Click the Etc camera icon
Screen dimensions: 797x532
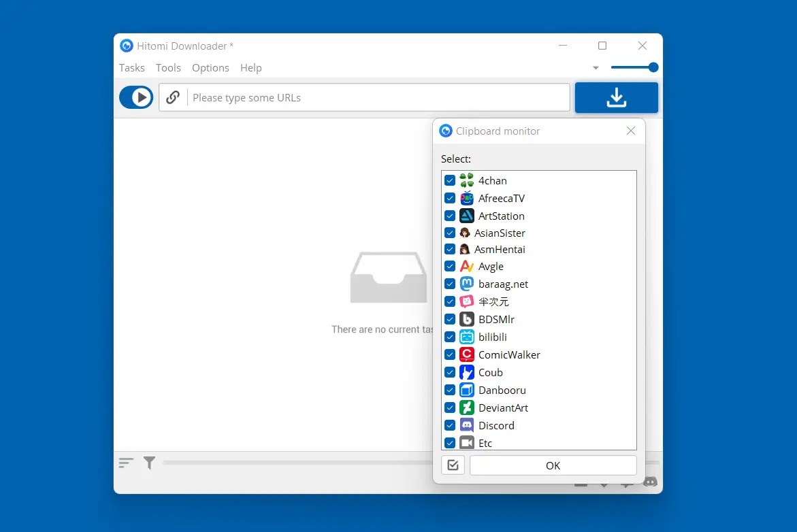(x=467, y=443)
